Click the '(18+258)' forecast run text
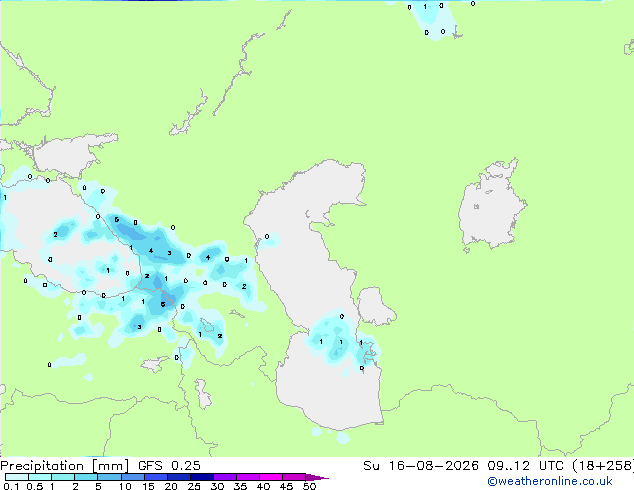Screen dimensions: 634x490 (603, 466)
